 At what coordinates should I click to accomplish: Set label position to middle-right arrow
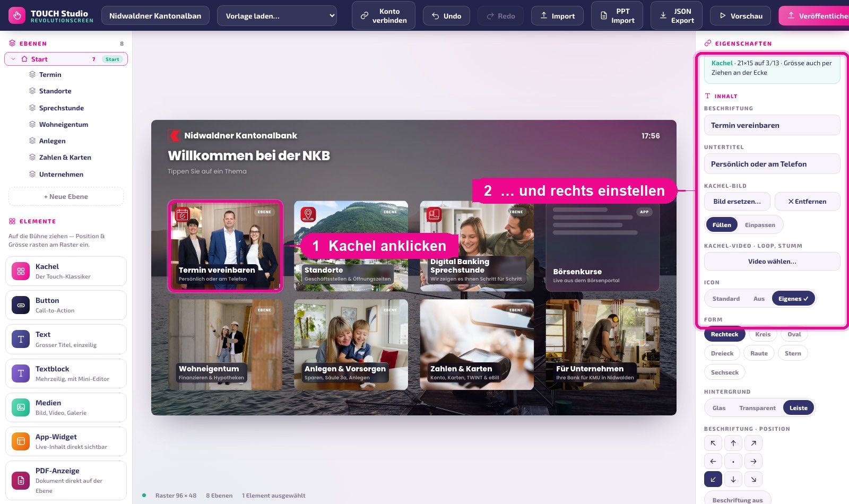(x=753, y=461)
